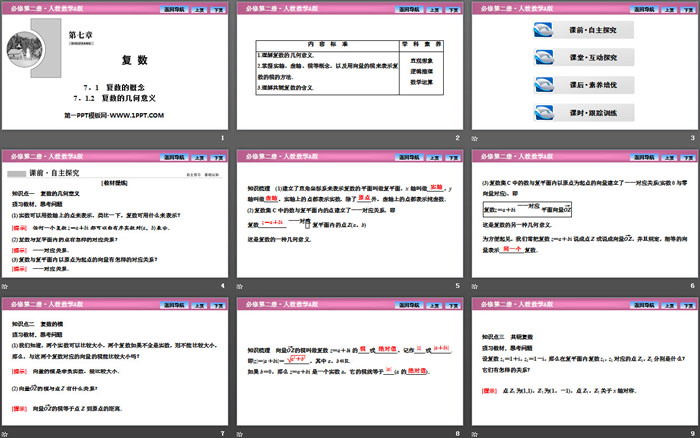
Task: Click 返回导航 button on slide 7 header
Action: point(174,305)
